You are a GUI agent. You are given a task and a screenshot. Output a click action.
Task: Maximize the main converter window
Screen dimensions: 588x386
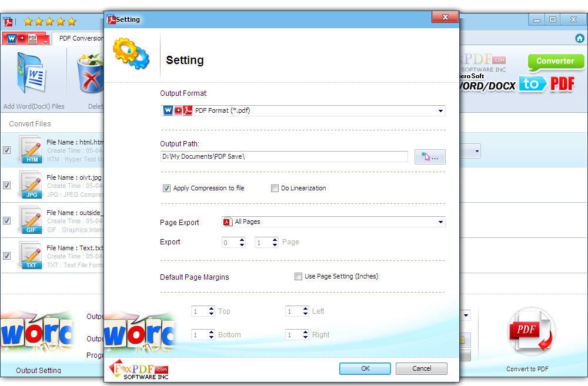click(x=552, y=19)
